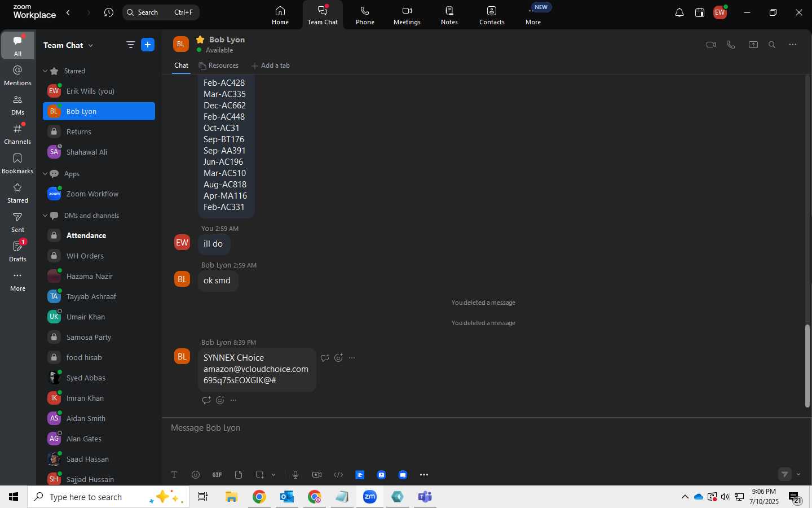Open the Mentions sidebar section

coord(17,76)
